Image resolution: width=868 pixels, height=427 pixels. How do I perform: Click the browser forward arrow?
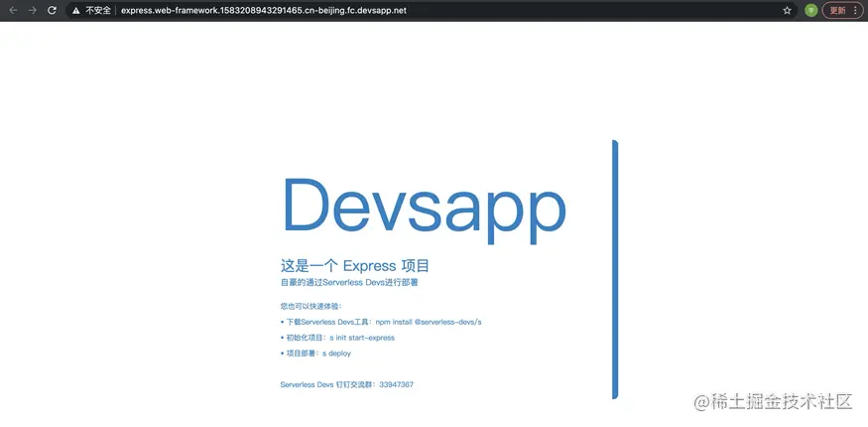pyautogui.click(x=33, y=10)
